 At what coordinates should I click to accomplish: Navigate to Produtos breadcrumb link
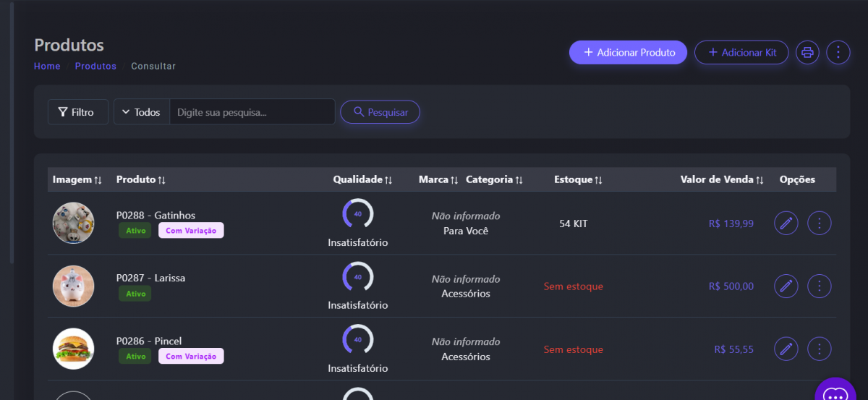(x=95, y=67)
